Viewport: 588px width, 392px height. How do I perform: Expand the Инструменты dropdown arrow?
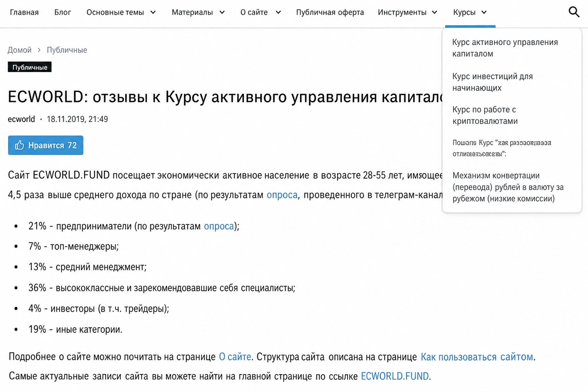[434, 12]
